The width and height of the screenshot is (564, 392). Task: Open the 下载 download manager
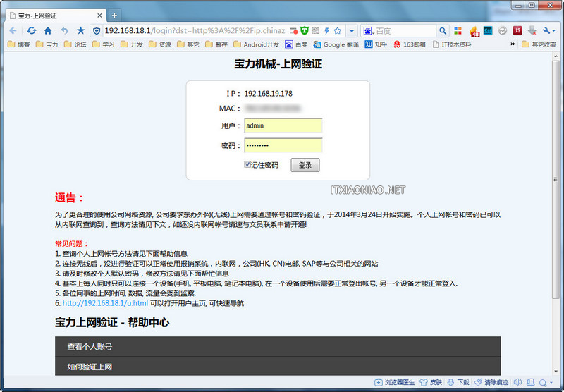(x=458, y=382)
